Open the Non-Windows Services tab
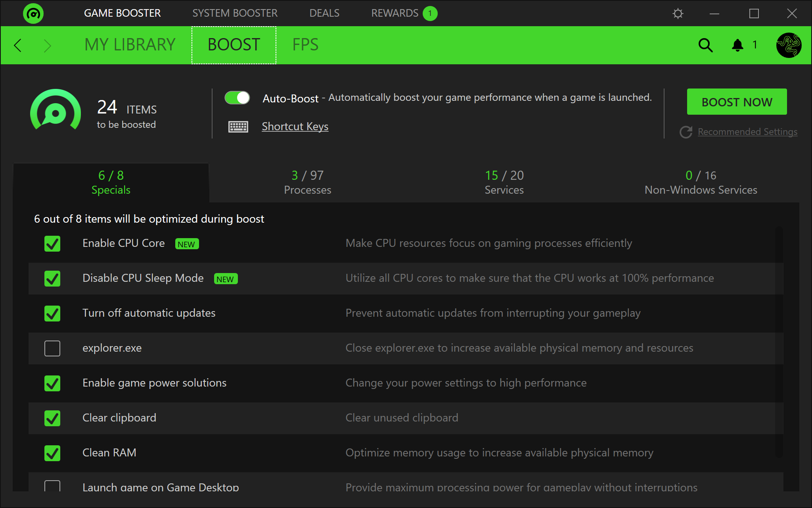The image size is (812, 508). pyautogui.click(x=701, y=183)
